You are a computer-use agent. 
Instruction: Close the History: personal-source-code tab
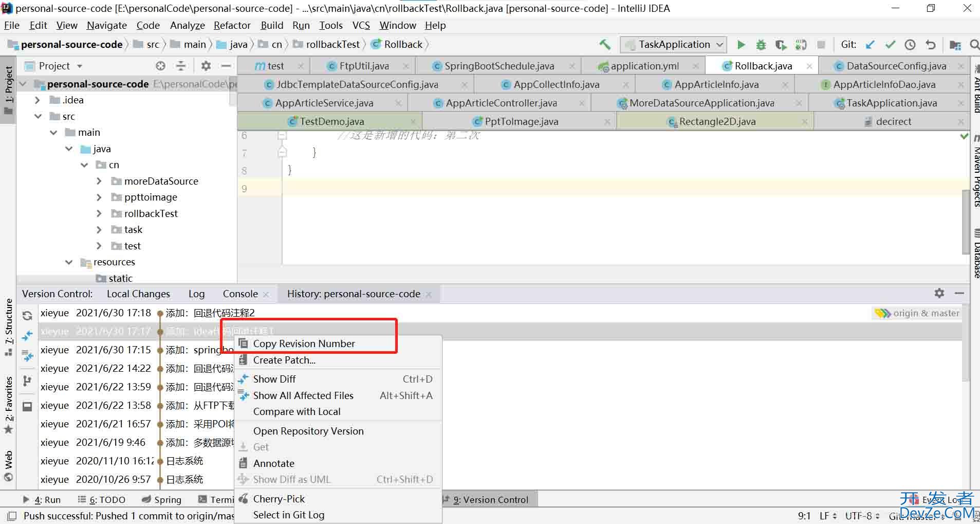pos(429,294)
